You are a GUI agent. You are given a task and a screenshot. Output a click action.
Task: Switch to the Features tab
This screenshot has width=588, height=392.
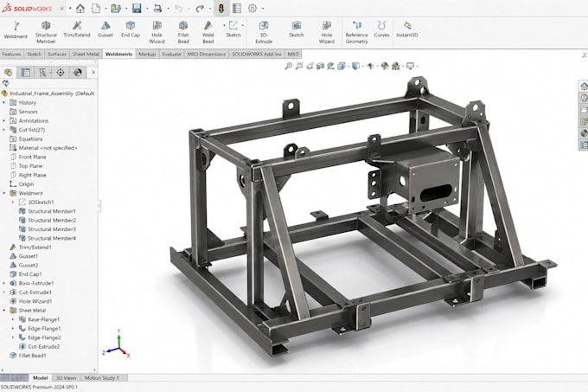click(x=11, y=54)
